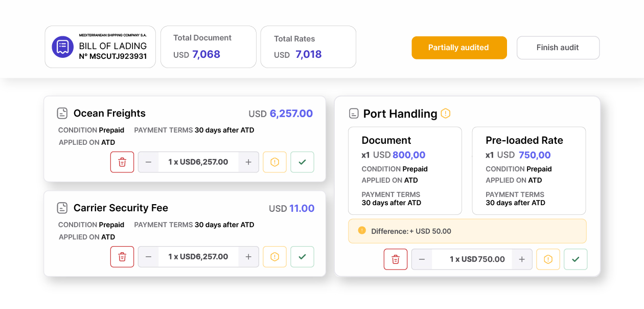Select the Pre-loaded Rate card
The image size is (644, 309).
click(x=528, y=171)
